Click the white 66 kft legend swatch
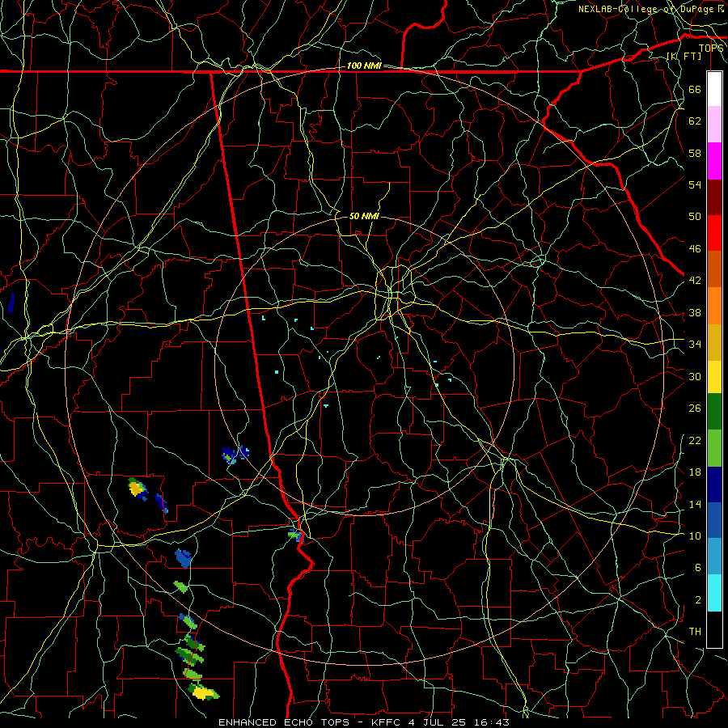Image resolution: width=728 pixels, height=728 pixels. point(714,89)
